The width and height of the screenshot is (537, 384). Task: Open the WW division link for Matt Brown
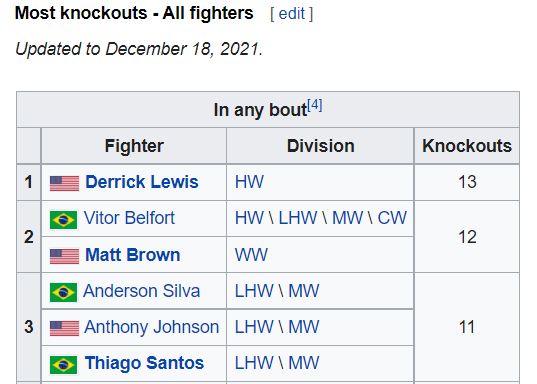click(251, 255)
